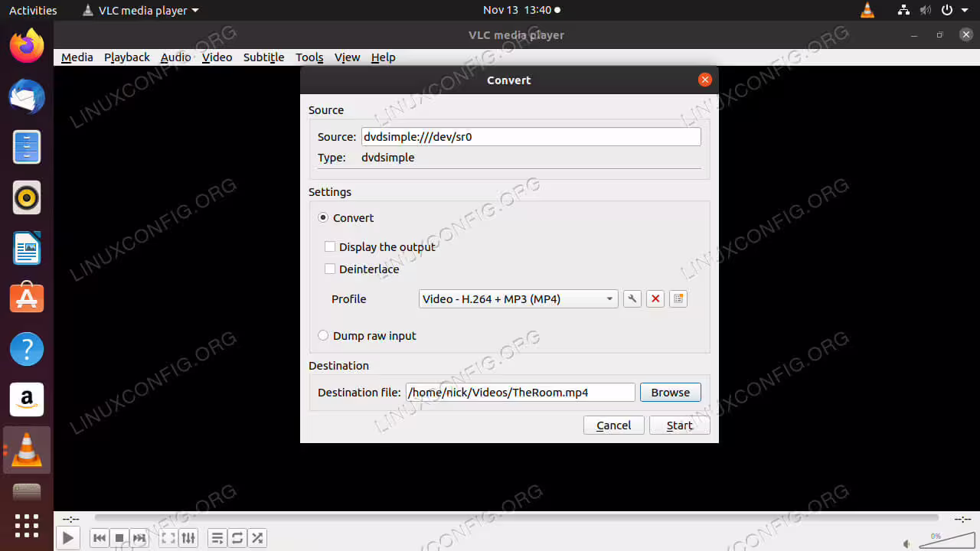Click VLC icon in the dock
The height and width of the screenshot is (551, 980).
click(27, 450)
